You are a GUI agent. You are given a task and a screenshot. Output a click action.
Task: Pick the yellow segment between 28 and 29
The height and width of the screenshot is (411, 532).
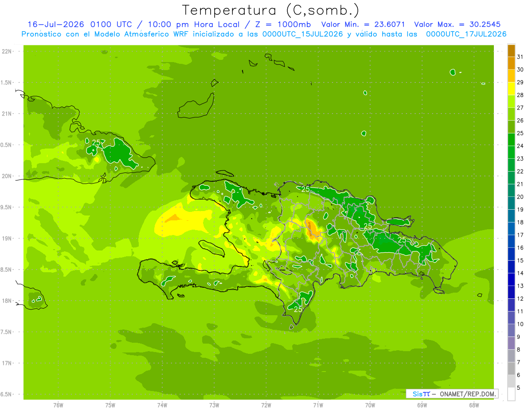click(511, 89)
